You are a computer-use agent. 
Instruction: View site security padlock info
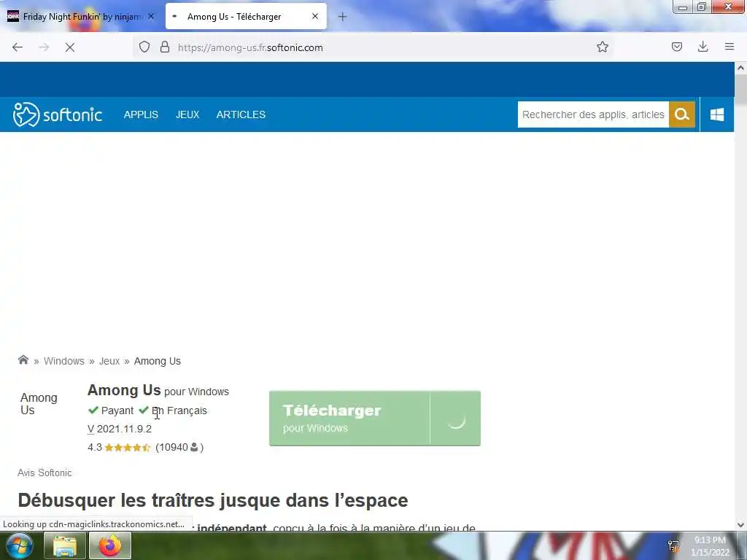(165, 47)
